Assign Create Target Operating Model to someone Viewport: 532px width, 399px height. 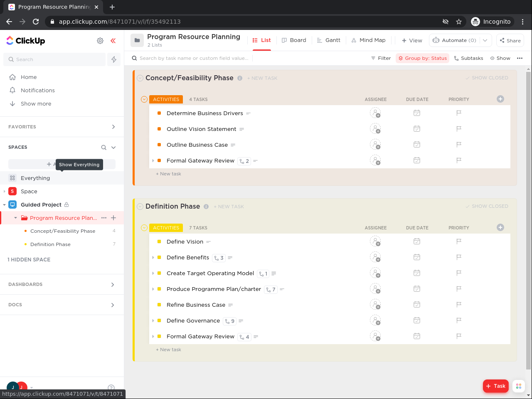(375, 273)
